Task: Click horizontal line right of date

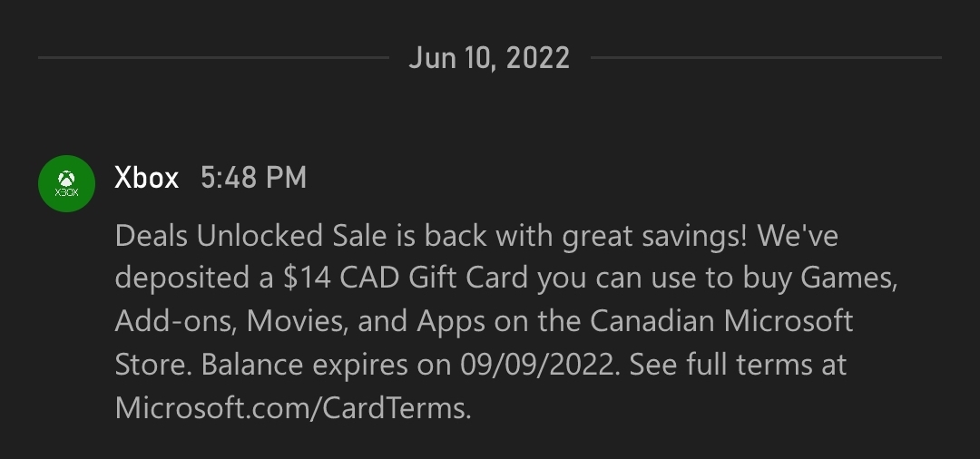Action: tap(766, 57)
